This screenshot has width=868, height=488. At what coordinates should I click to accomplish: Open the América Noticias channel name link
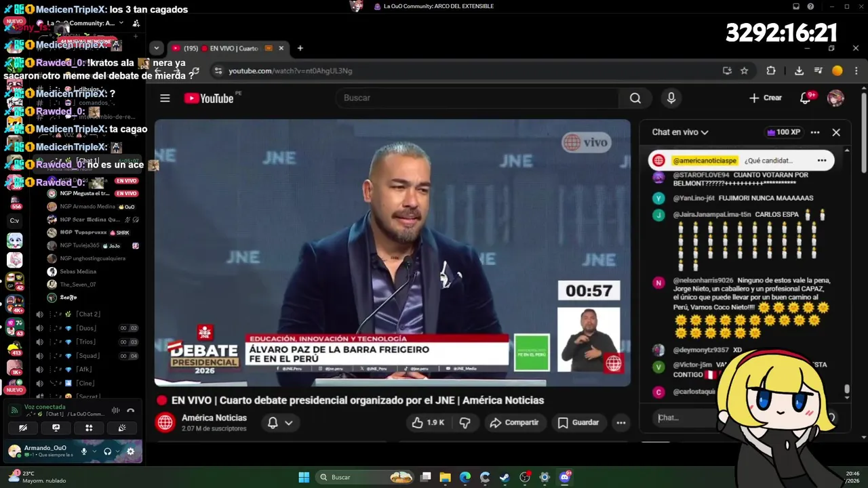click(214, 418)
